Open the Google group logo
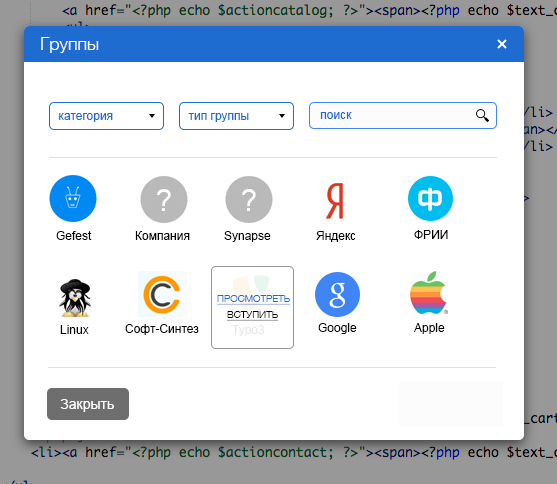Viewport: 557px width, 484px height. point(337,294)
